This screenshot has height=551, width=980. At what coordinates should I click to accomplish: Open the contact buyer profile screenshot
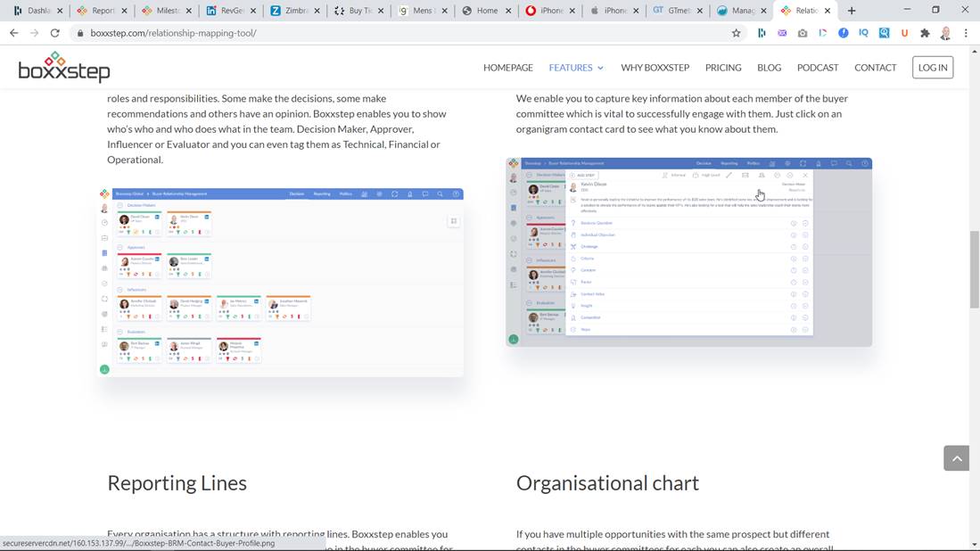(688, 252)
